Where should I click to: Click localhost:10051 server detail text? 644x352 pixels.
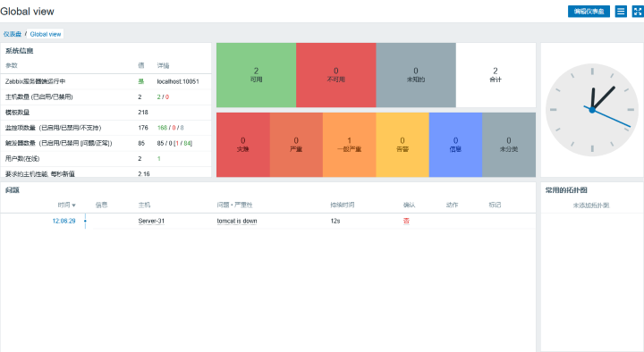[178, 81]
